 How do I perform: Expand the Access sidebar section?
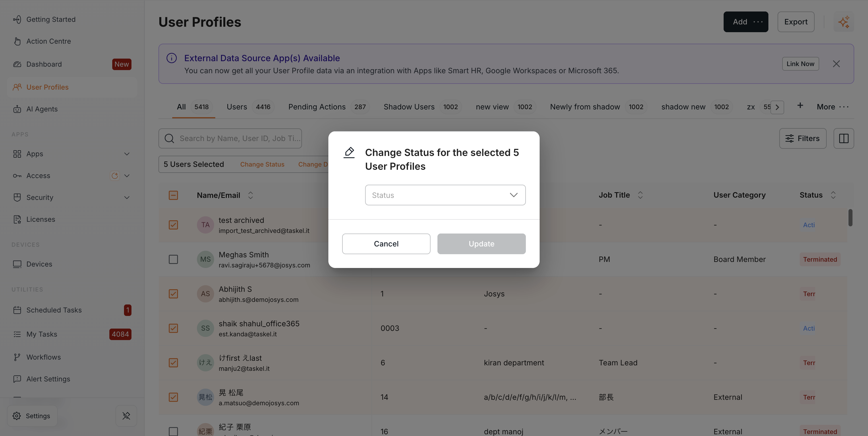127,176
